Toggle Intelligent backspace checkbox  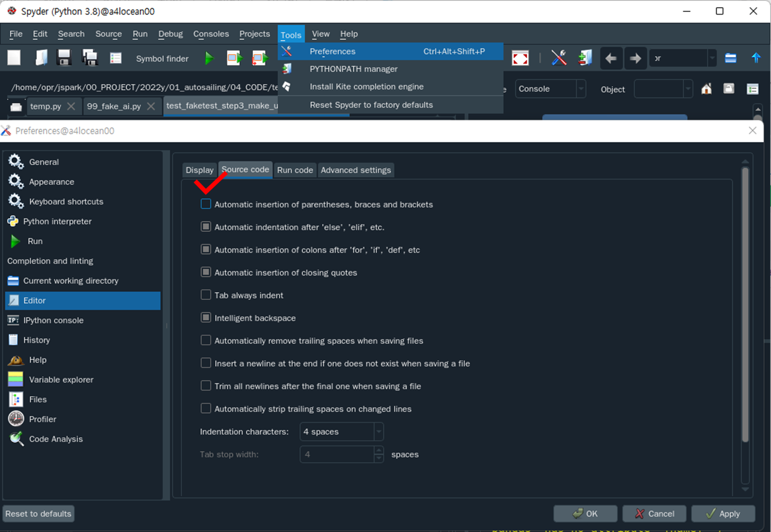tap(206, 317)
